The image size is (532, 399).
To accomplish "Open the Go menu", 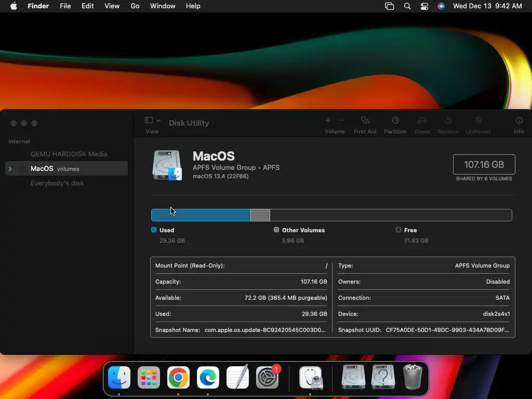I will click(135, 6).
